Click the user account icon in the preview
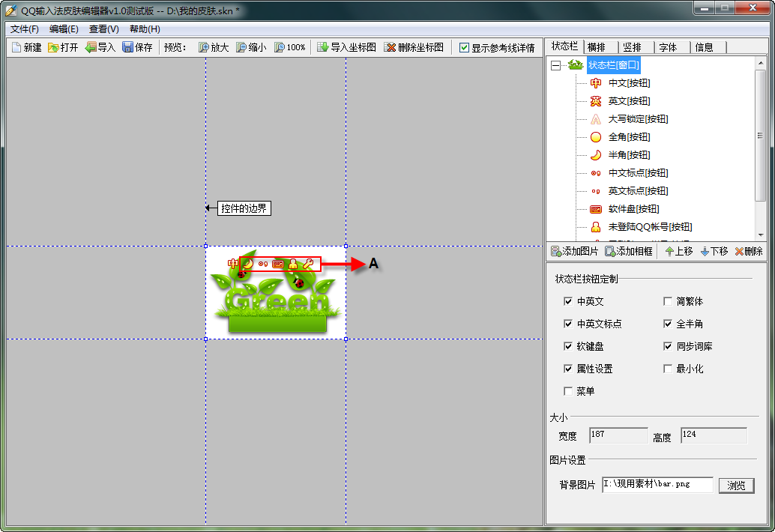The width and height of the screenshot is (775, 532). pyautogui.click(x=293, y=264)
